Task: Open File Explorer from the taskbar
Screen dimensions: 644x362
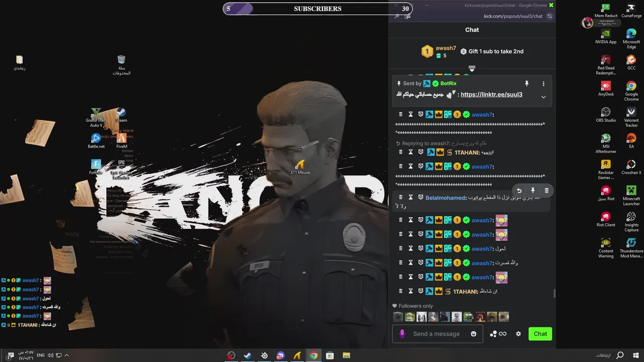Action: coord(346,355)
